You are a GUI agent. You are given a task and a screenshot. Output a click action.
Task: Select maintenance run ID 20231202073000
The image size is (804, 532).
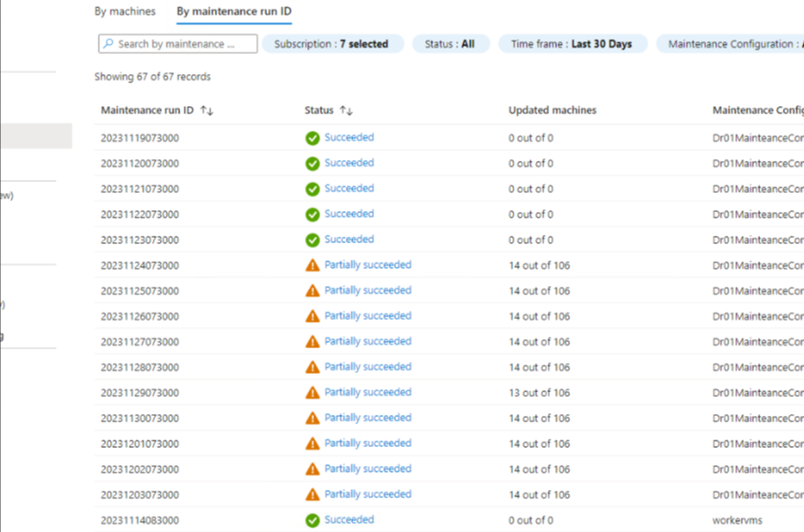pyautogui.click(x=140, y=470)
